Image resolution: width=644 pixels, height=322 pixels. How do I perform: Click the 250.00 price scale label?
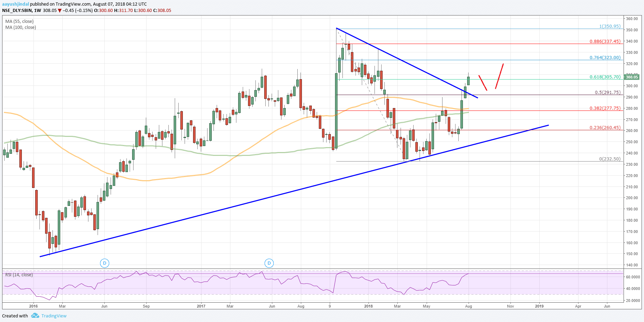coord(632,142)
